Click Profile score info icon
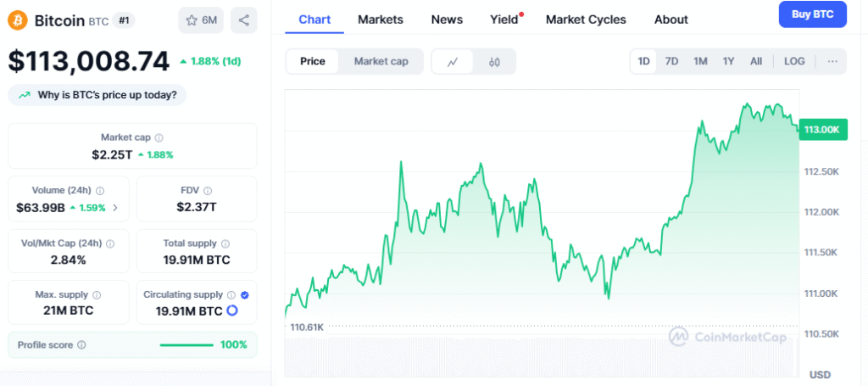 (x=81, y=344)
